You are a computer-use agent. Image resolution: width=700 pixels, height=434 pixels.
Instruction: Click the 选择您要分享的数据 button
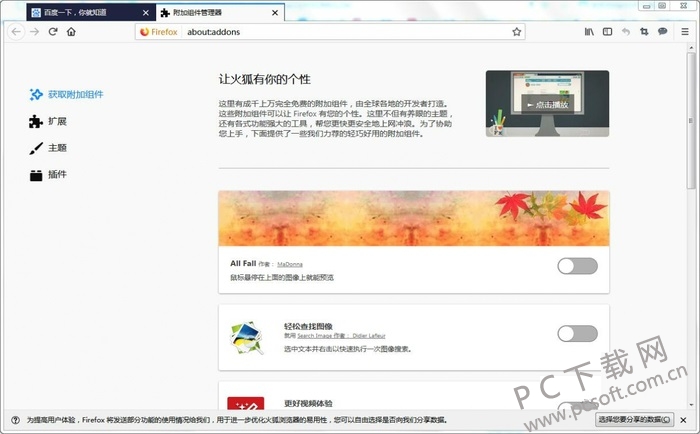pyautogui.click(x=634, y=420)
